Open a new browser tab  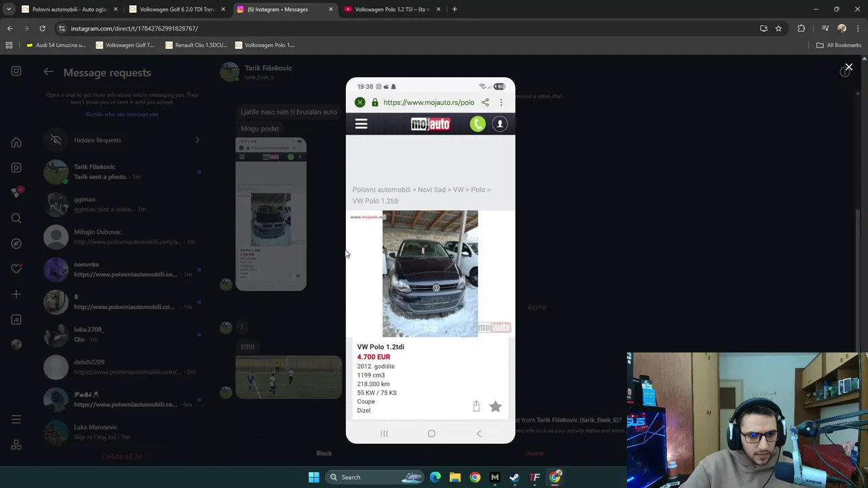pyautogui.click(x=454, y=9)
